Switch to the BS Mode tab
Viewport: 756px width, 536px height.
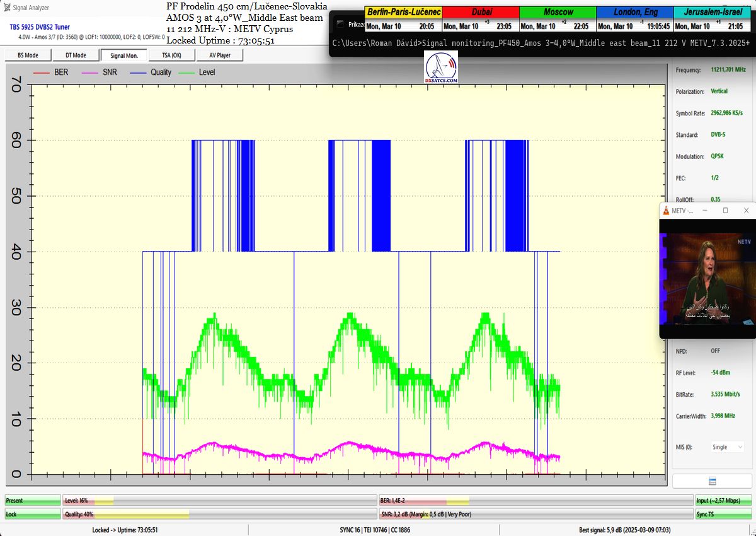click(27, 55)
